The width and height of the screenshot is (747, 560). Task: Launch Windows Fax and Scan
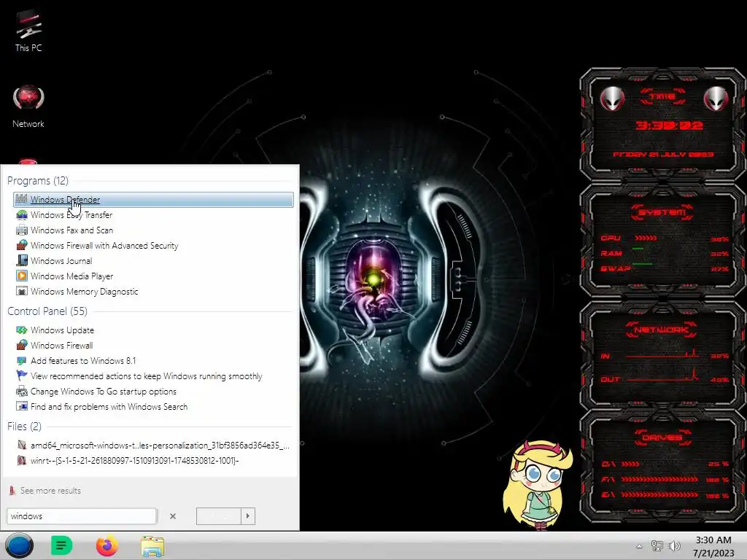(x=153, y=230)
